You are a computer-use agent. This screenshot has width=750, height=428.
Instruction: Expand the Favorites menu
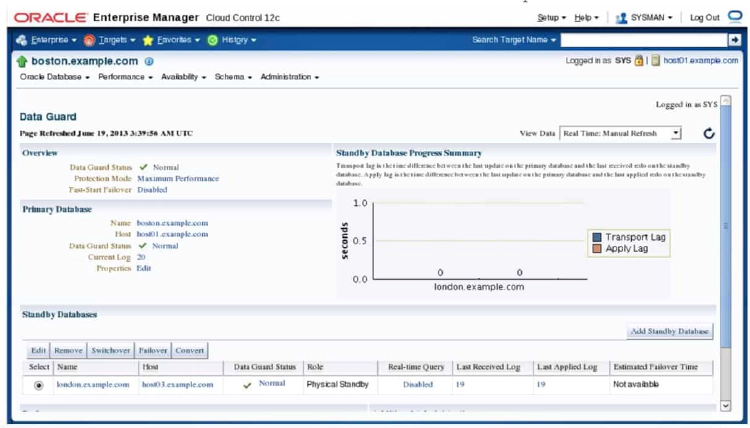click(x=178, y=40)
